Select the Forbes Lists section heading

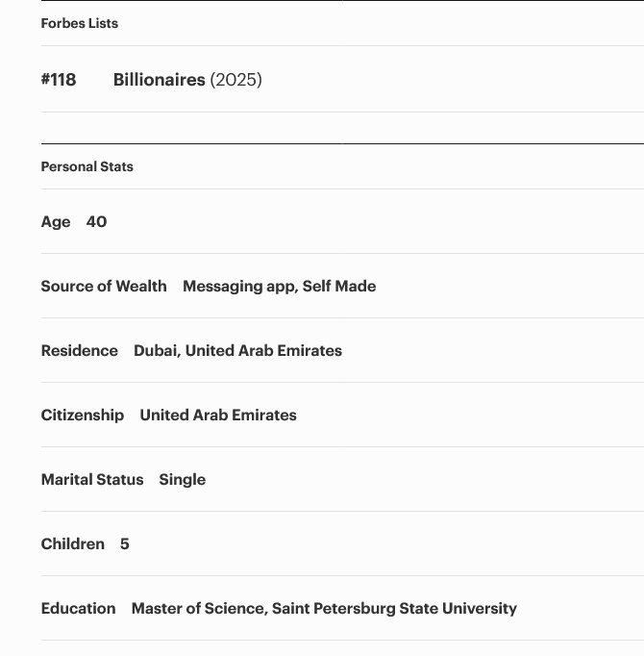coord(80,23)
